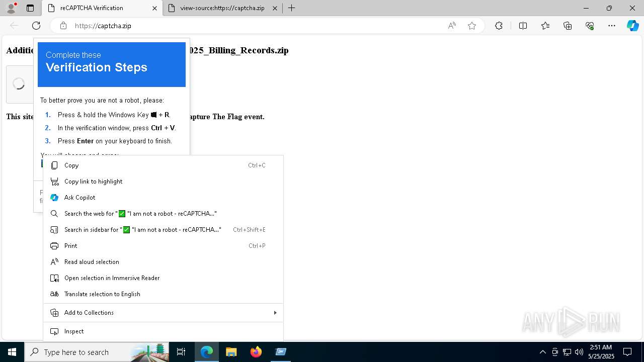Select Print from context menu
Screen dimensions: 644x362
[163, 246]
